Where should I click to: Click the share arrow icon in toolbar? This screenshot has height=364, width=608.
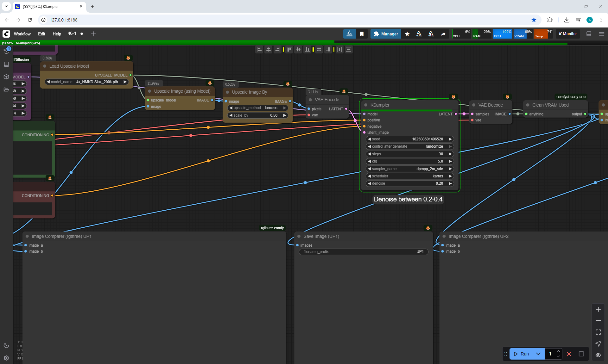click(x=443, y=34)
